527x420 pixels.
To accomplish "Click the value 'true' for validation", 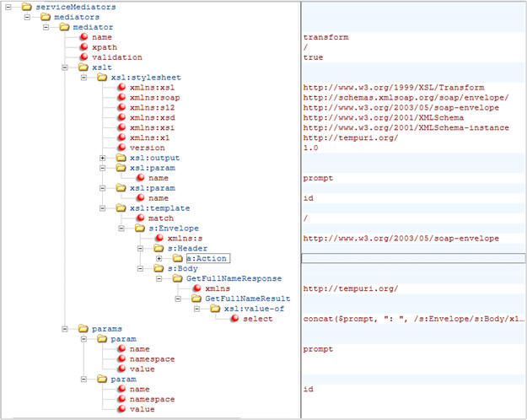I will (313, 57).
